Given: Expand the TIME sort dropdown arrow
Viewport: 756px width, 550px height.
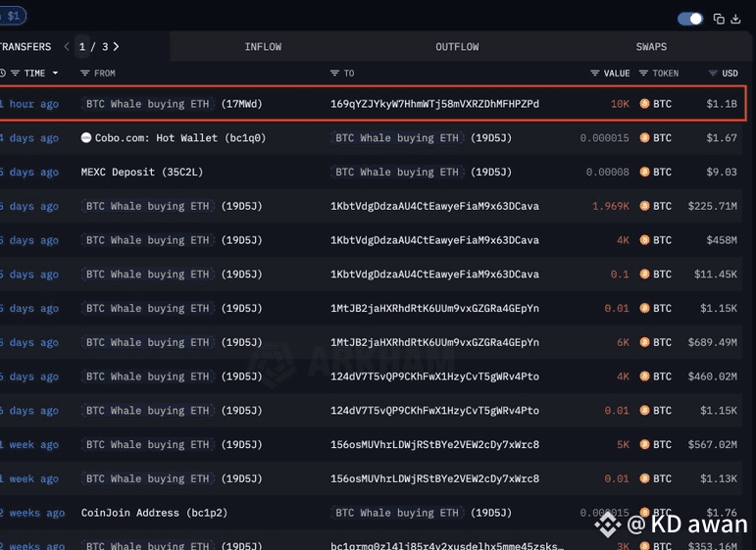Looking at the screenshot, I should click(56, 74).
